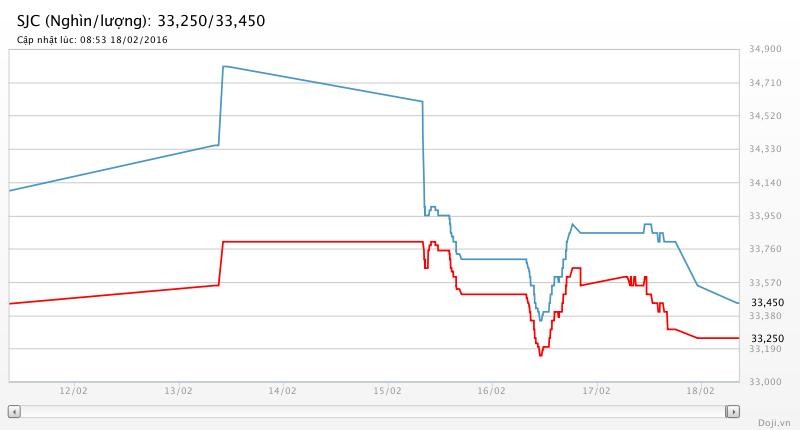This screenshot has height=430, width=800.
Task: Click the 33,450 current sell price label
Action: (767, 303)
